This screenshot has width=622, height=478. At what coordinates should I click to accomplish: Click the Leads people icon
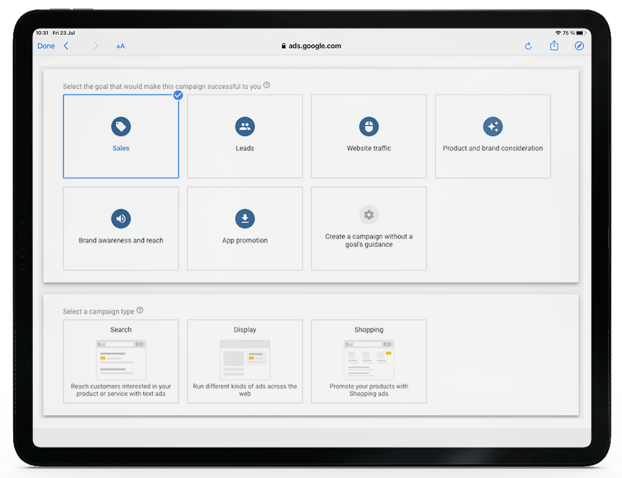(245, 127)
